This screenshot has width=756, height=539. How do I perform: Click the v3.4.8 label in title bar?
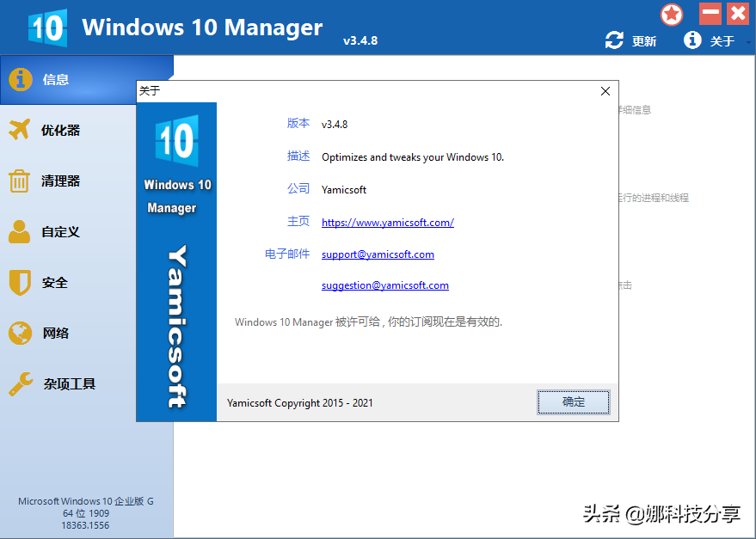(360, 41)
